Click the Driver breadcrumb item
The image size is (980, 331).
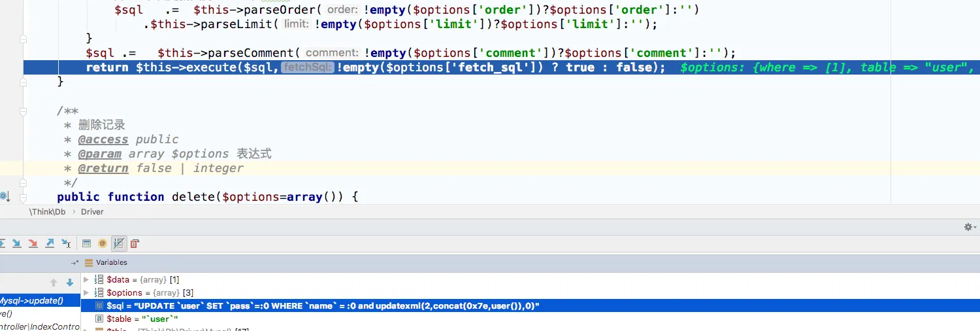[92, 212]
